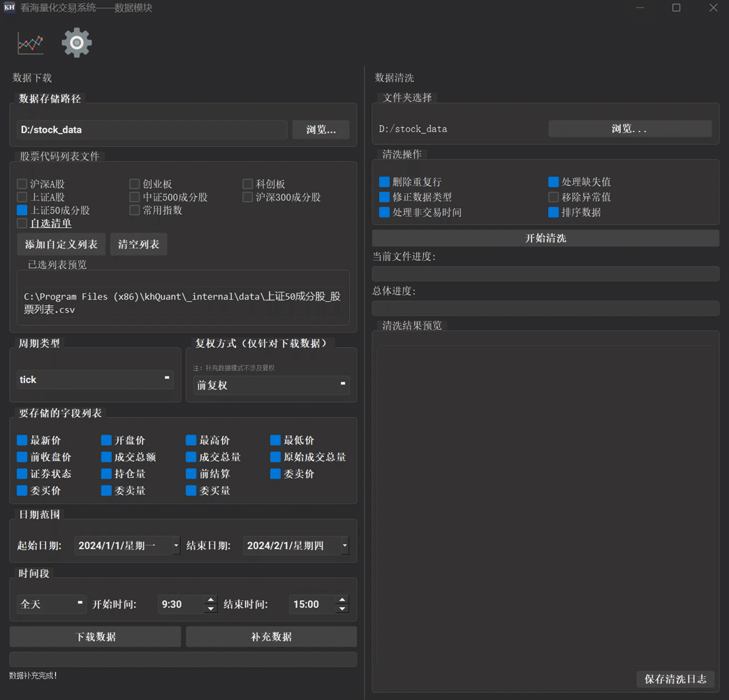Check the 科创板 list option

click(248, 184)
